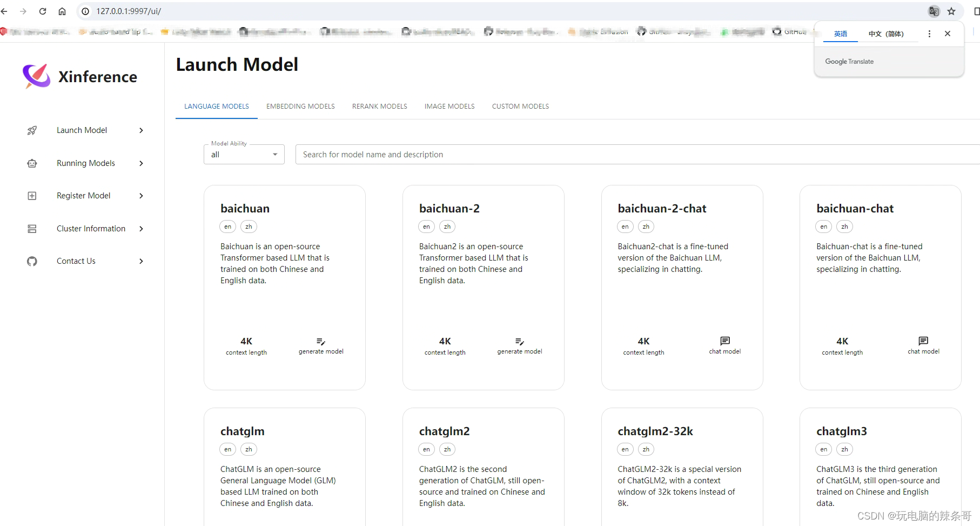Open Launch Model from the sidebar
The height and width of the screenshot is (526, 980).
coord(82,130)
